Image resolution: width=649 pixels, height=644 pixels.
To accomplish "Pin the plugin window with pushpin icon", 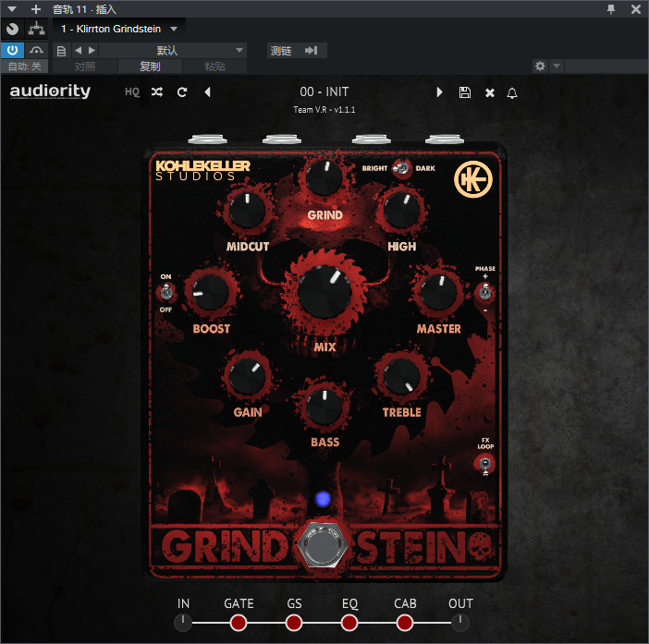I will click(x=611, y=9).
